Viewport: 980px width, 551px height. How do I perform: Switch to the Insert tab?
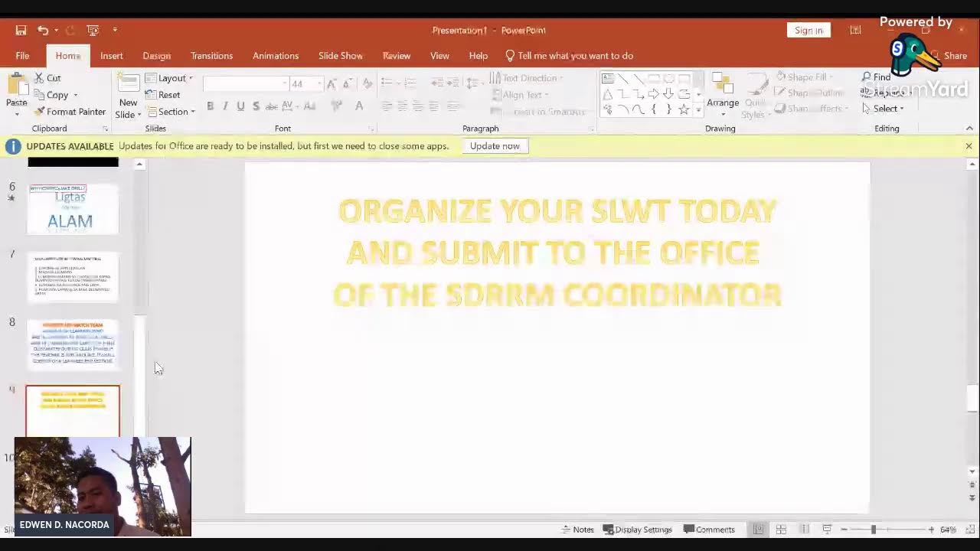[x=111, y=56]
